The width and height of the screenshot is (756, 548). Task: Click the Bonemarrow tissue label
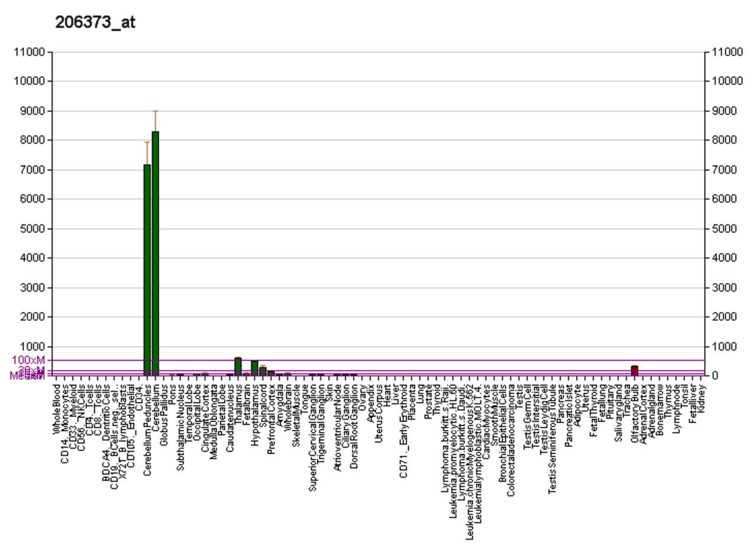(660, 409)
